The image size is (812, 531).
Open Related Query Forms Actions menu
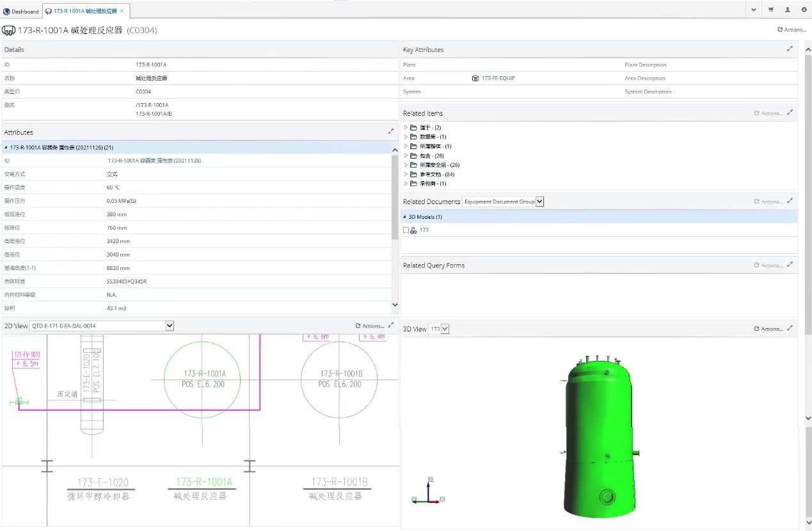tap(768, 265)
